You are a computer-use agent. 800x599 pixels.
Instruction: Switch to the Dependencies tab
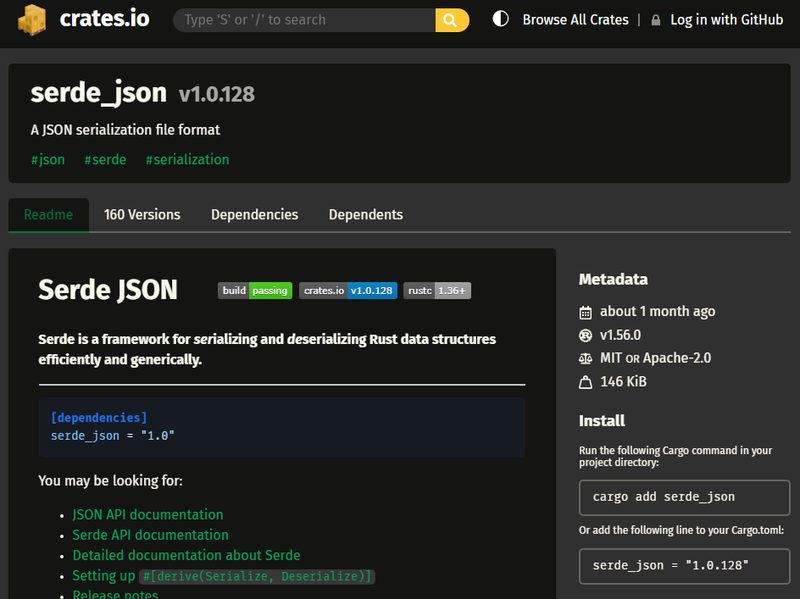[255, 215]
